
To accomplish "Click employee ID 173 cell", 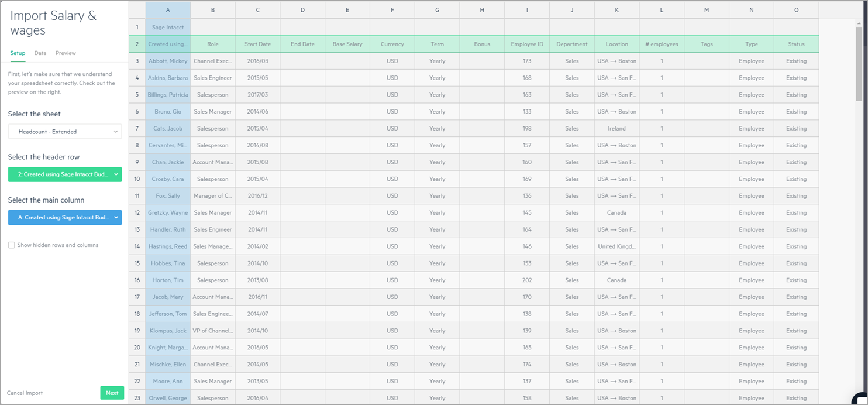I will click(527, 61).
